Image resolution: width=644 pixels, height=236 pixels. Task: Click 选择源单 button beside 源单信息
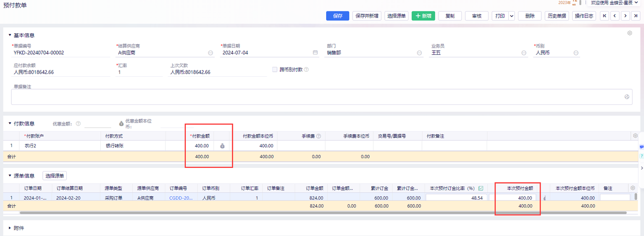tap(55, 175)
